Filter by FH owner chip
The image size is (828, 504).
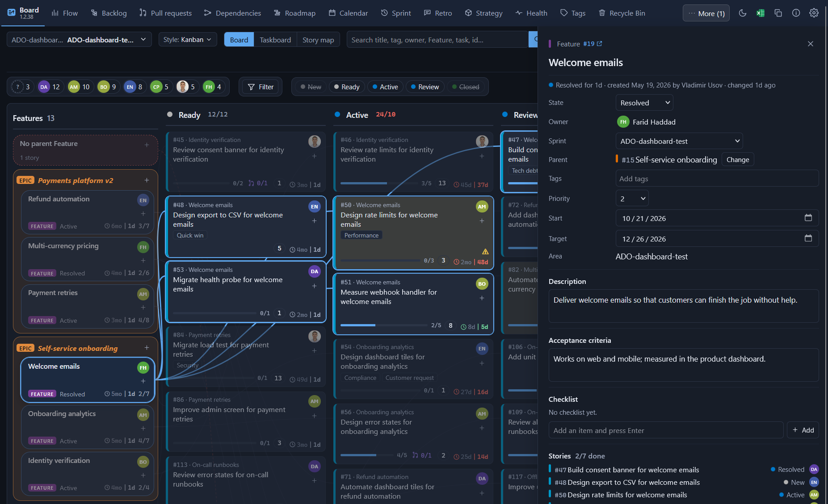point(213,87)
